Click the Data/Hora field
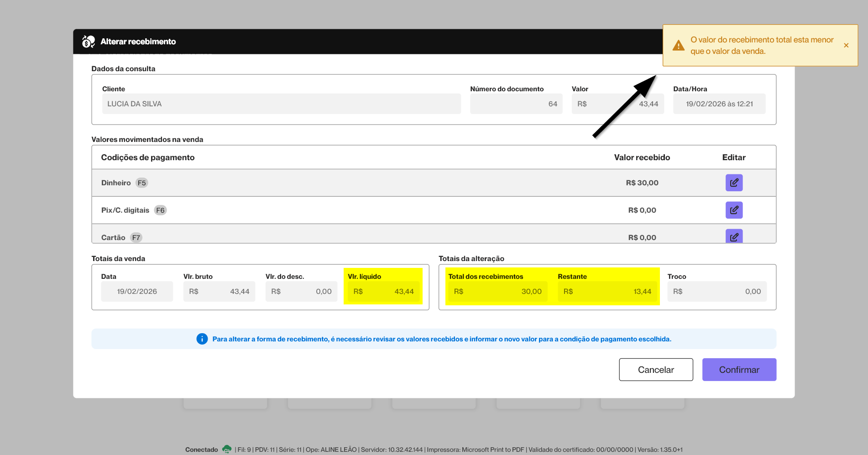 (x=719, y=104)
